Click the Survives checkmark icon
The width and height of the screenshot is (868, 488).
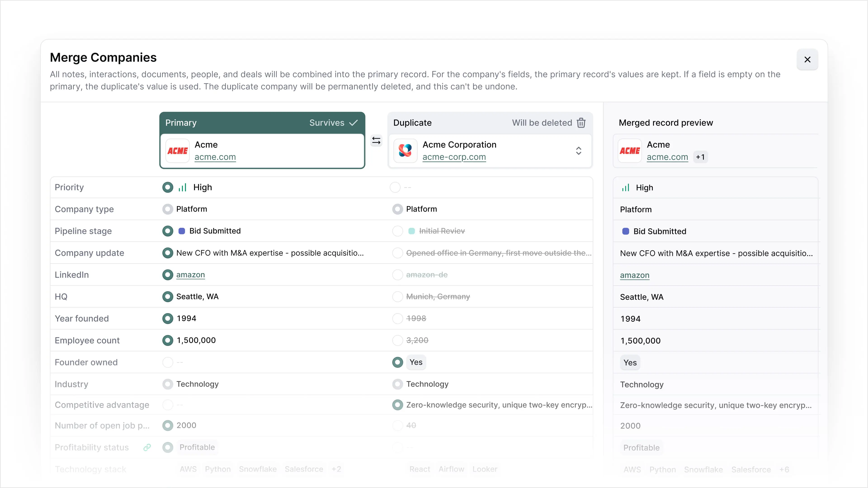point(354,123)
